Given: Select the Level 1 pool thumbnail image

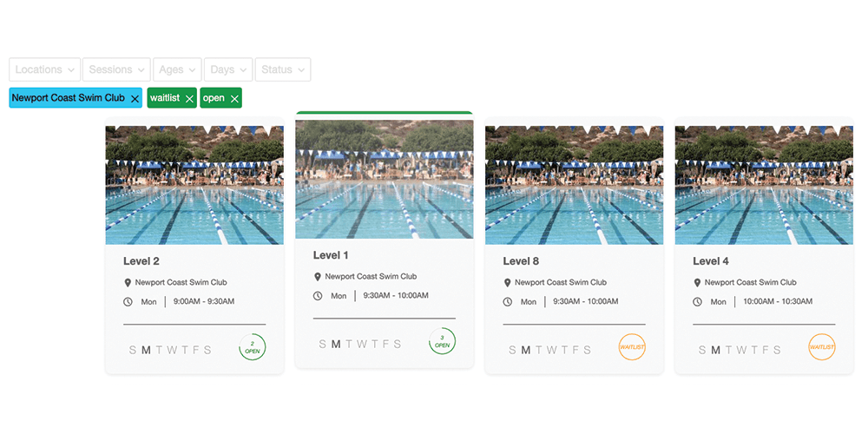Looking at the screenshot, I should (385, 180).
